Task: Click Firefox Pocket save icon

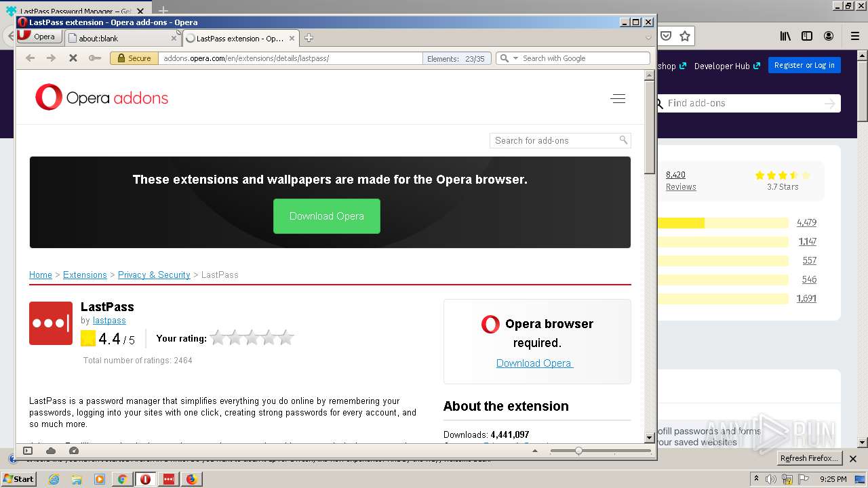Action: click(666, 36)
